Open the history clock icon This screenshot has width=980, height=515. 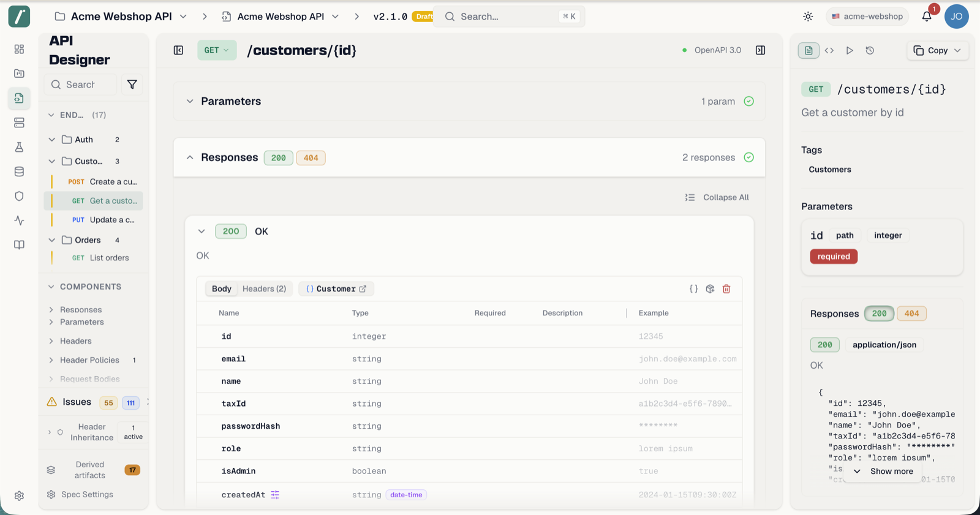(x=870, y=50)
